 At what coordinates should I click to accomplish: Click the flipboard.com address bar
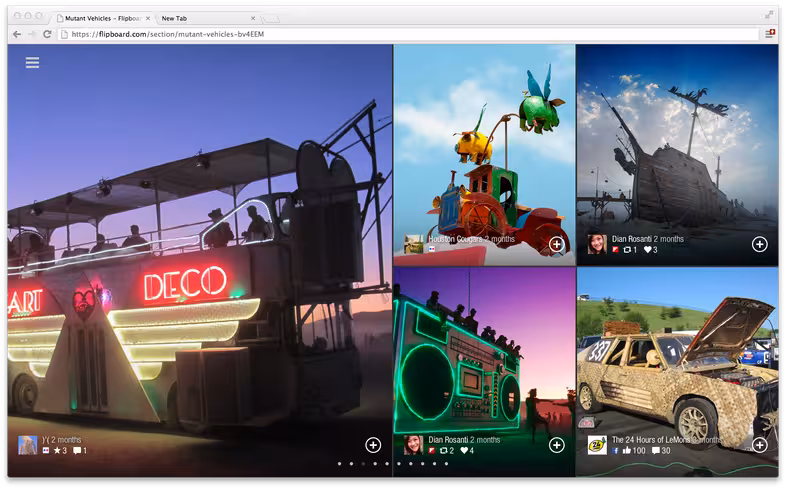(x=409, y=34)
